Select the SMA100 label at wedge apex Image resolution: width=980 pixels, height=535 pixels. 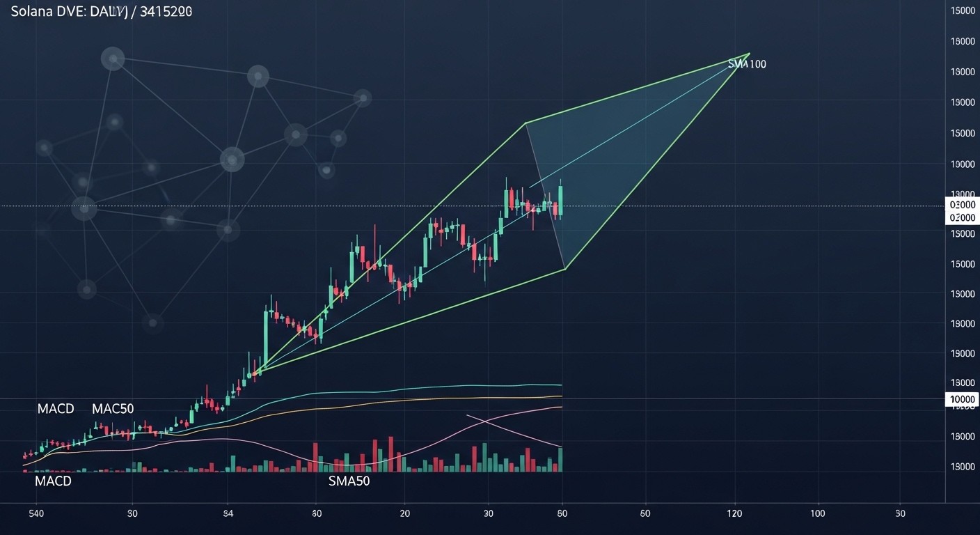tap(747, 64)
